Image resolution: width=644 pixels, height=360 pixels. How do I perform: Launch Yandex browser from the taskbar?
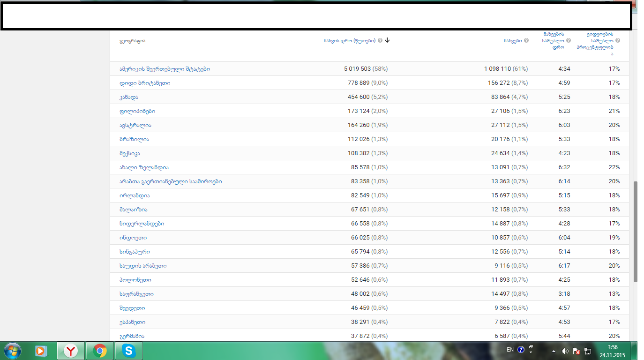click(x=71, y=351)
